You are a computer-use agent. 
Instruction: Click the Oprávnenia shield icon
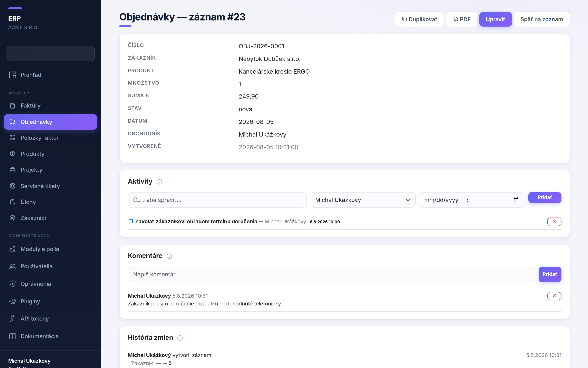point(12,284)
